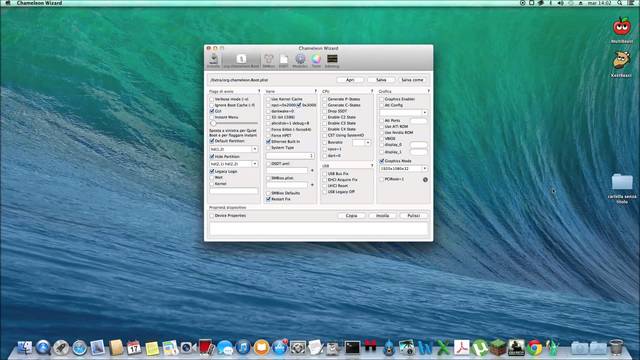Viewport: 640px width, 360px height.
Task: Click Apri button
Action: 350,80
